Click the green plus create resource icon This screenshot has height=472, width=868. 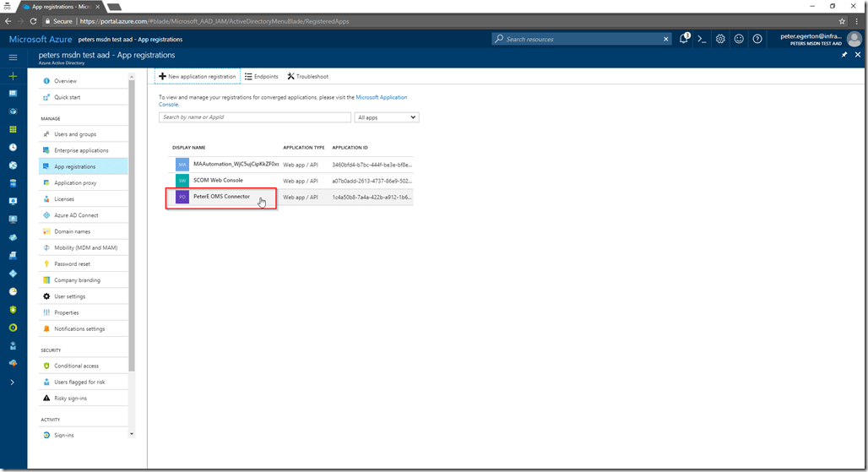pos(13,76)
